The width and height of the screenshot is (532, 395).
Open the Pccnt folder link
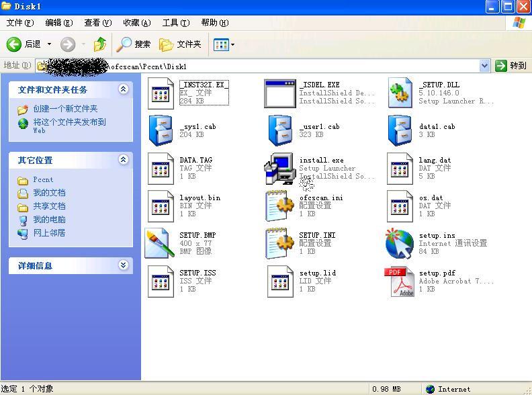(x=43, y=179)
